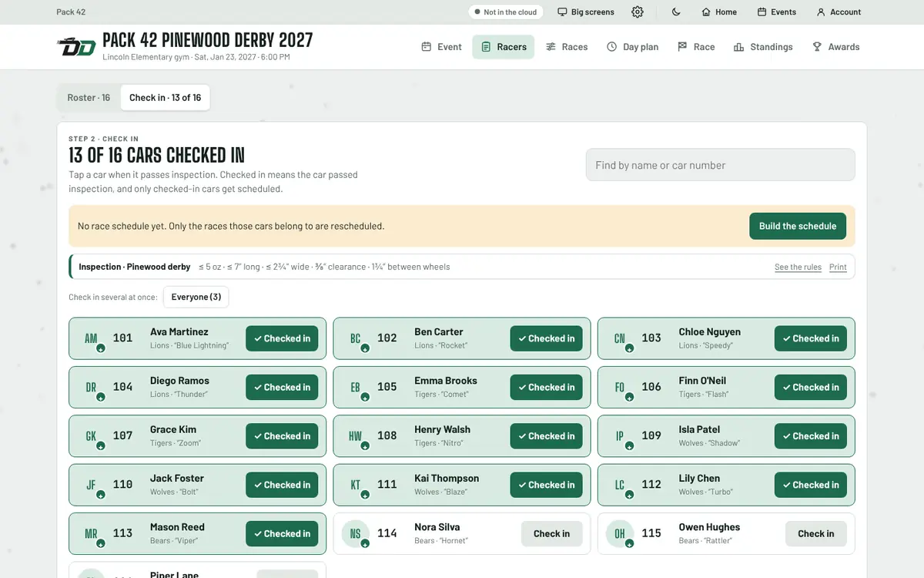
Task: Click the Not in the cloud status
Action: (505, 12)
